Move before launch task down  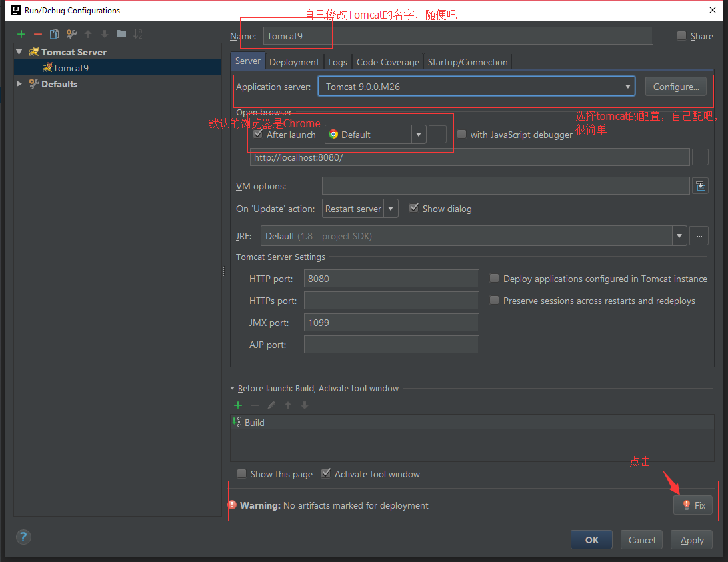coord(305,405)
